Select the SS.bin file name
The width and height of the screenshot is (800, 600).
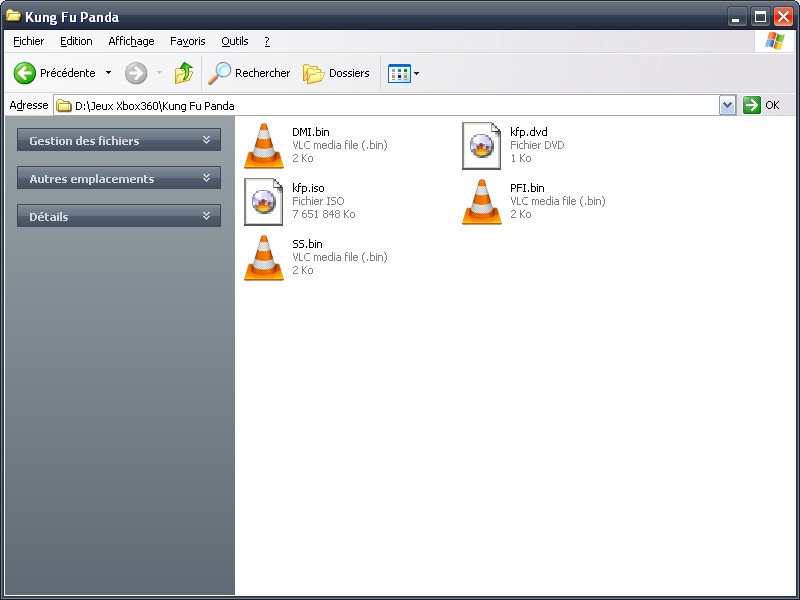click(307, 244)
